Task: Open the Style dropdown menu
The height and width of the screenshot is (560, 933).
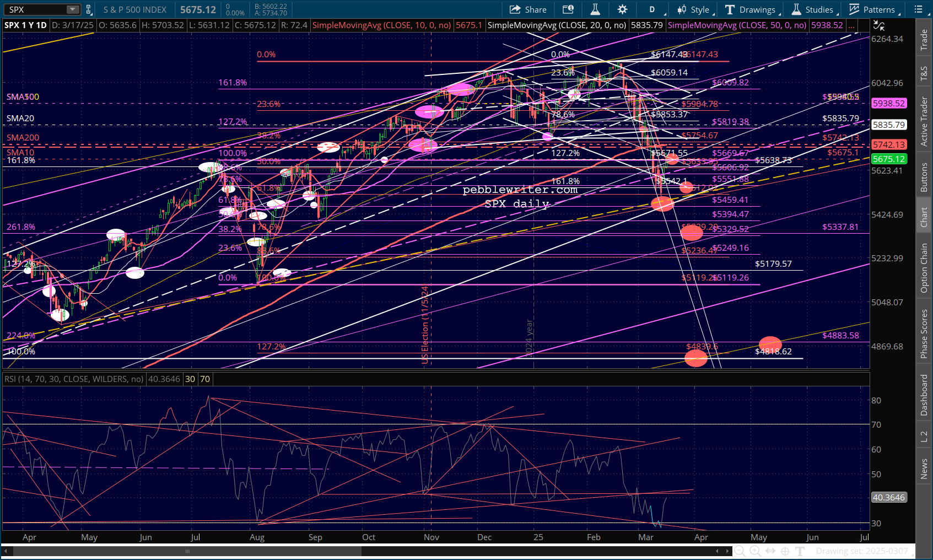Action: point(695,9)
